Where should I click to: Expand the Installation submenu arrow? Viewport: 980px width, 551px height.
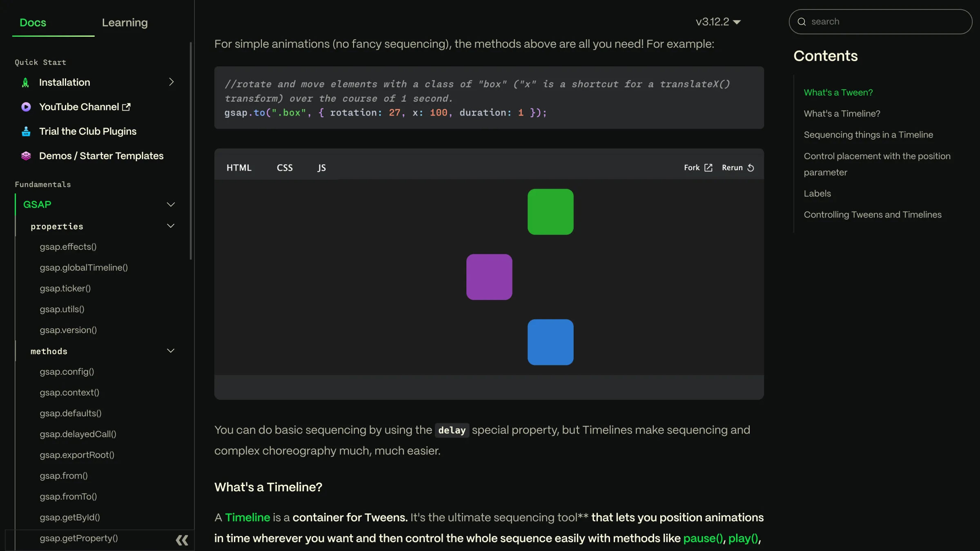[171, 82]
